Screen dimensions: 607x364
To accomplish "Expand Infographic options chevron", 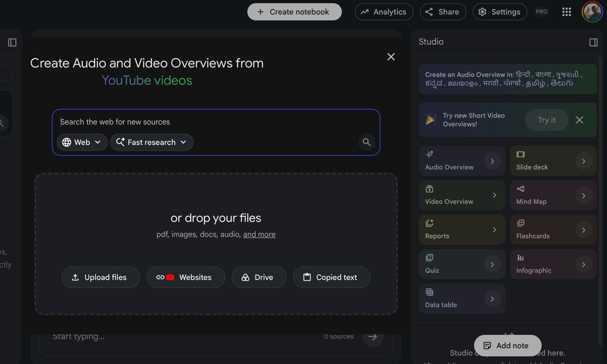I will (583, 265).
